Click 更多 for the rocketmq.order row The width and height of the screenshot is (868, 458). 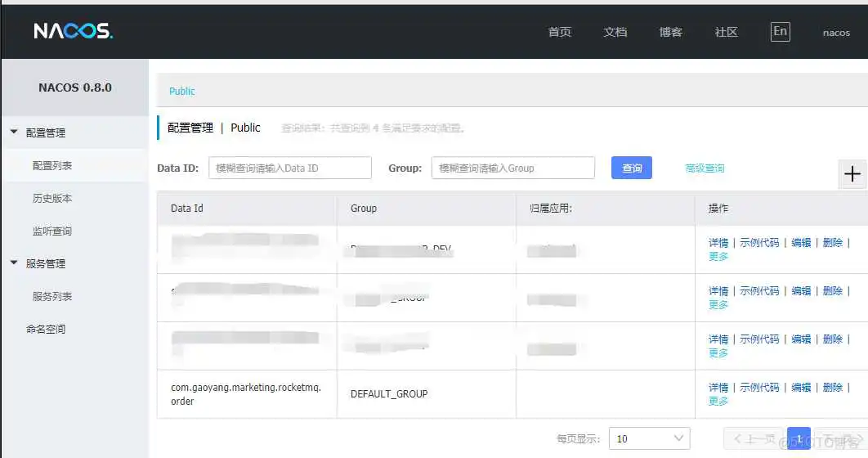[x=718, y=401]
